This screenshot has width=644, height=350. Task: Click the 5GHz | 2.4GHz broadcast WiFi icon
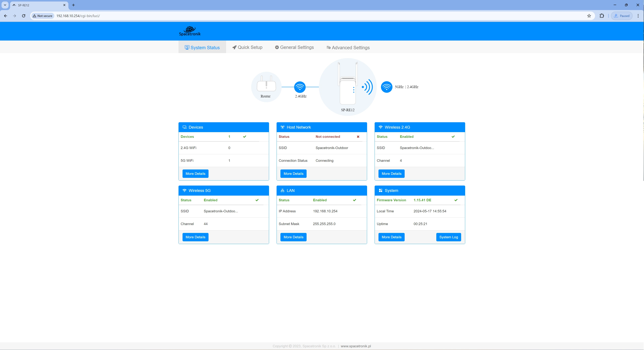387,87
